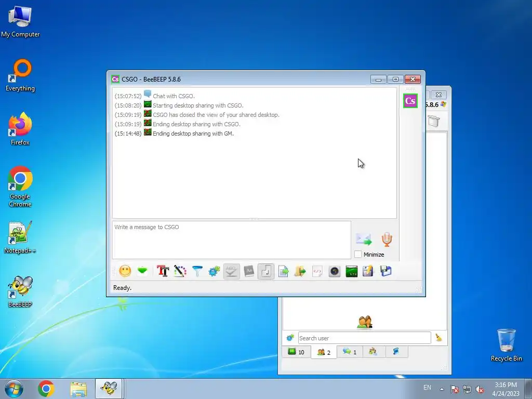This screenshot has height=399, width=532.
Task: Save chat with blue floppy disks icon
Action: coord(386,271)
